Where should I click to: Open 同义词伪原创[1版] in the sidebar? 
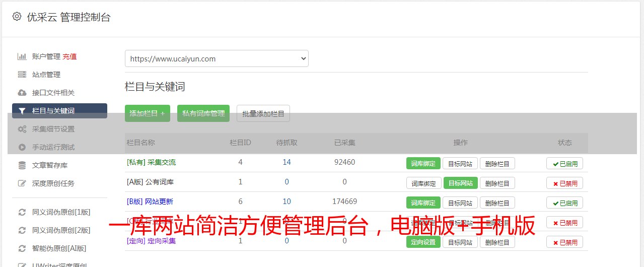click(x=61, y=212)
